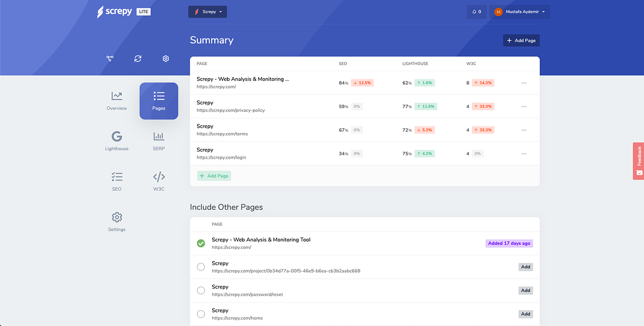
Task: Open the https://screpy.com/login row
Action: pos(365,154)
